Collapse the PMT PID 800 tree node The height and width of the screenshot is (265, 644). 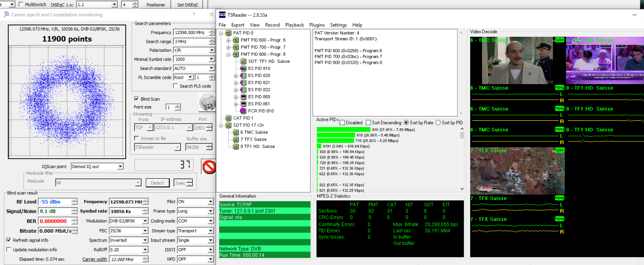(x=229, y=54)
